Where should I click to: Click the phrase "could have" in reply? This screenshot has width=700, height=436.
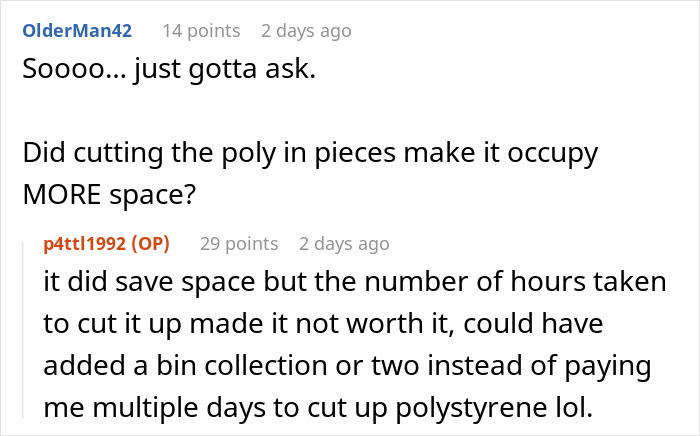[533, 324]
